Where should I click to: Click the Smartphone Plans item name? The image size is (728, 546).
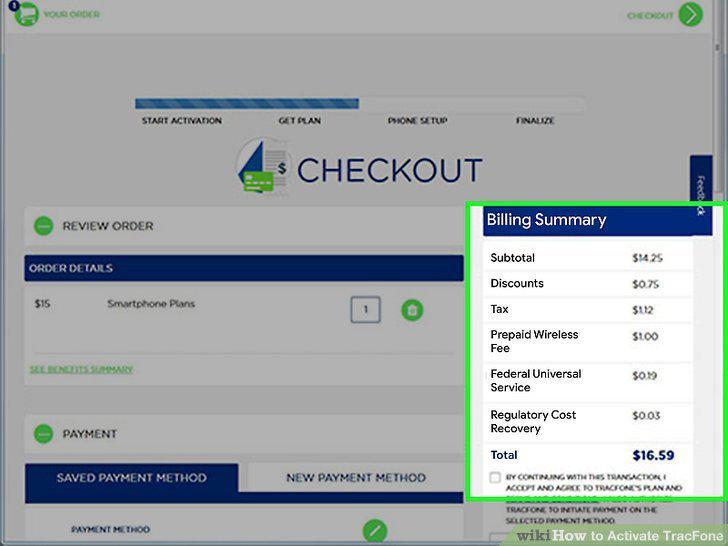151,304
